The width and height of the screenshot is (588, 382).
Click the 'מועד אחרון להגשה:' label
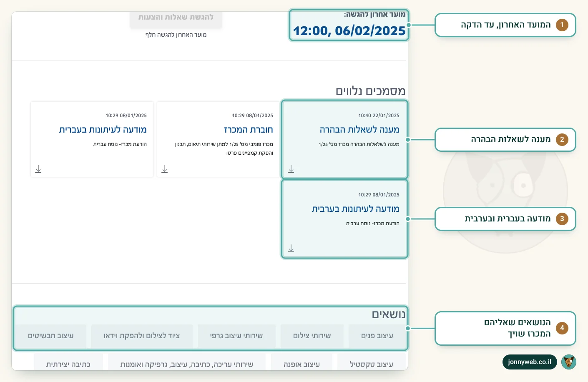[375, 15]
